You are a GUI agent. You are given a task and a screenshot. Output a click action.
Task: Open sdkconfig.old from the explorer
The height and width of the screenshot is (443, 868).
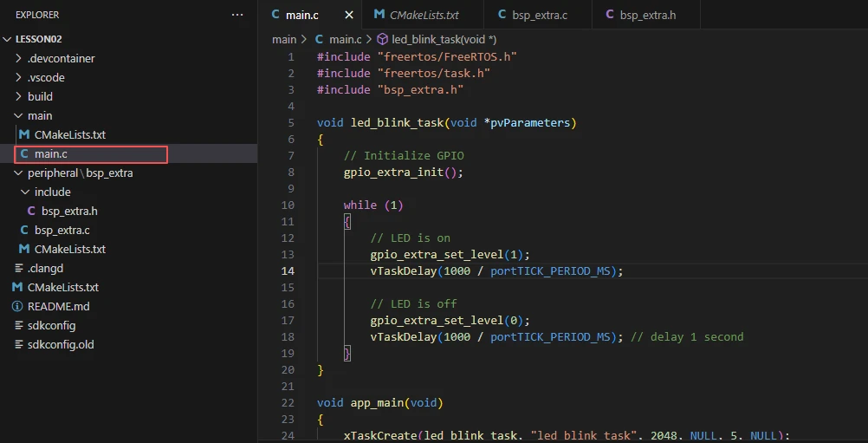click(x=60, y=344)
